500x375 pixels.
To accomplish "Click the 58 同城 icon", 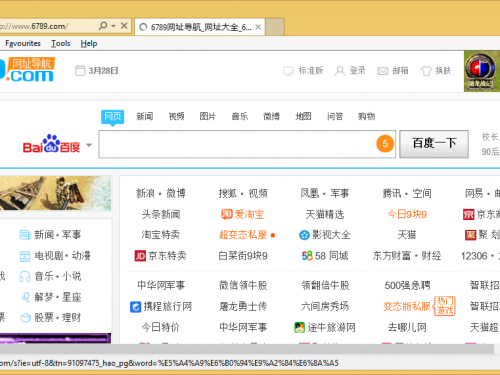I will pyautogui.click(x=307, y=256).
